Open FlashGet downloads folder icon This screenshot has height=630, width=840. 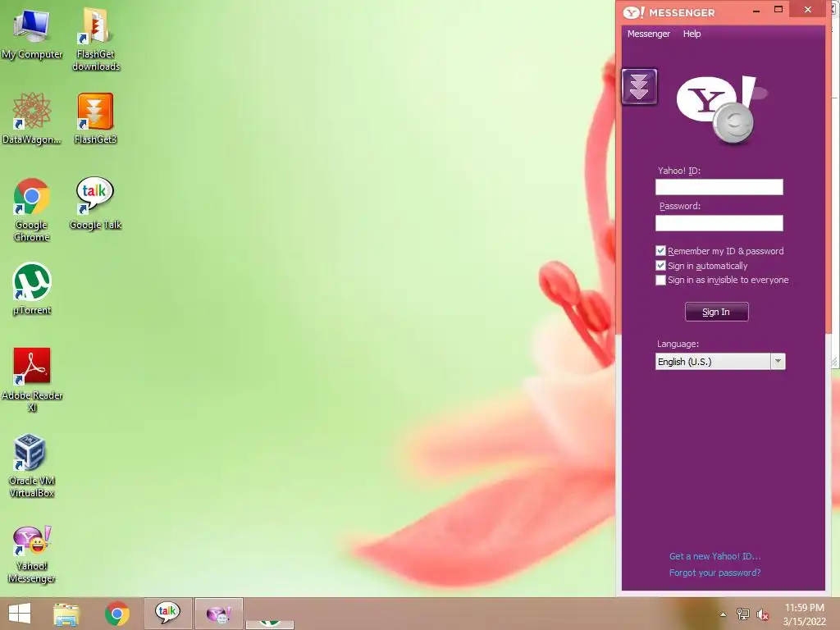(x=95, y=38)
